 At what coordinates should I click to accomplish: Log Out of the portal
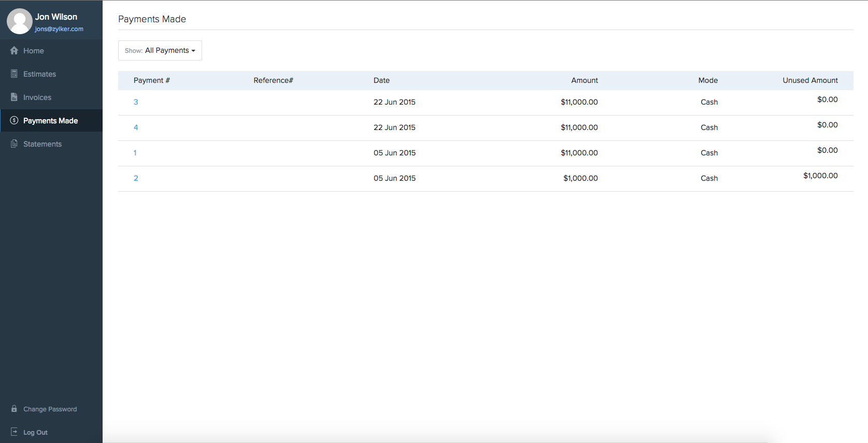[x=35, y=432]
